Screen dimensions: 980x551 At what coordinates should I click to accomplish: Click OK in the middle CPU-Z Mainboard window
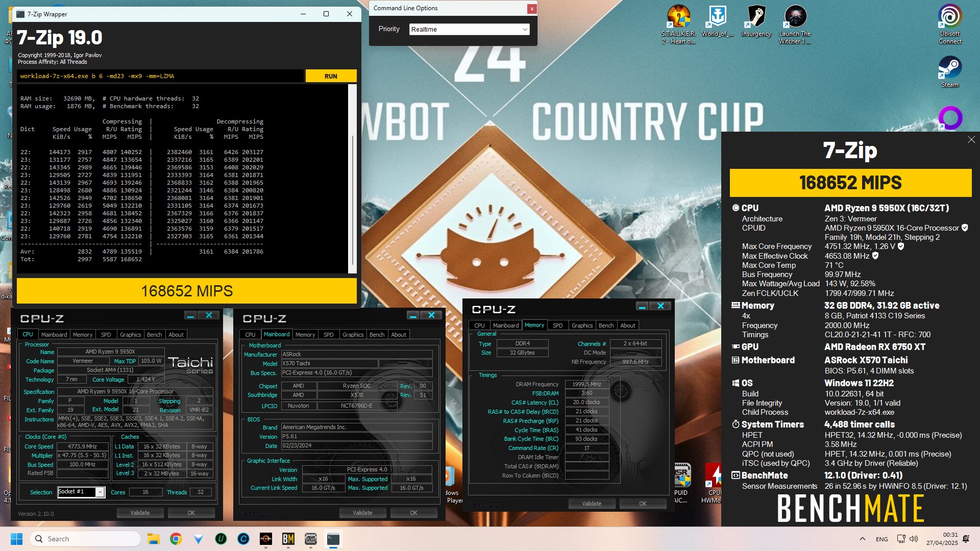click(x=413, y=513)
